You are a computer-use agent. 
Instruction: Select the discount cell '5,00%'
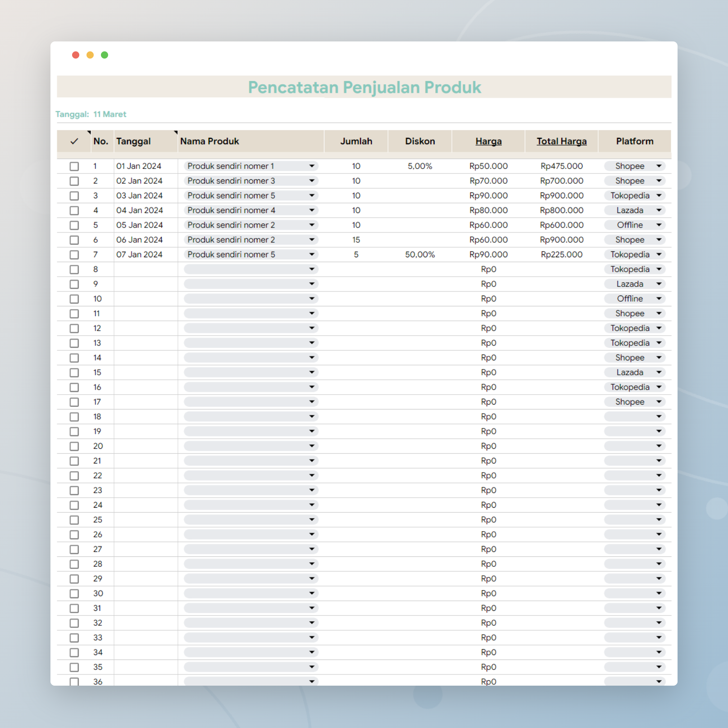pyautogui.click(x=420, y=166)
